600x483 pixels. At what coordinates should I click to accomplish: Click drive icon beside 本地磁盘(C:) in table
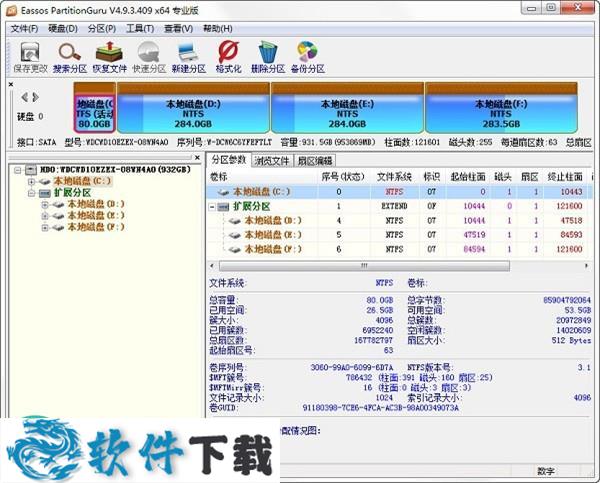(223, 192)
